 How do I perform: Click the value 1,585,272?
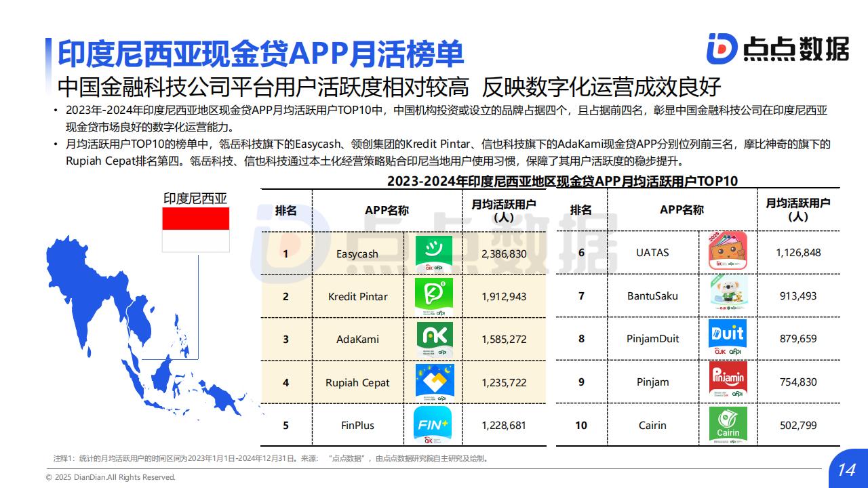(504, 340)
